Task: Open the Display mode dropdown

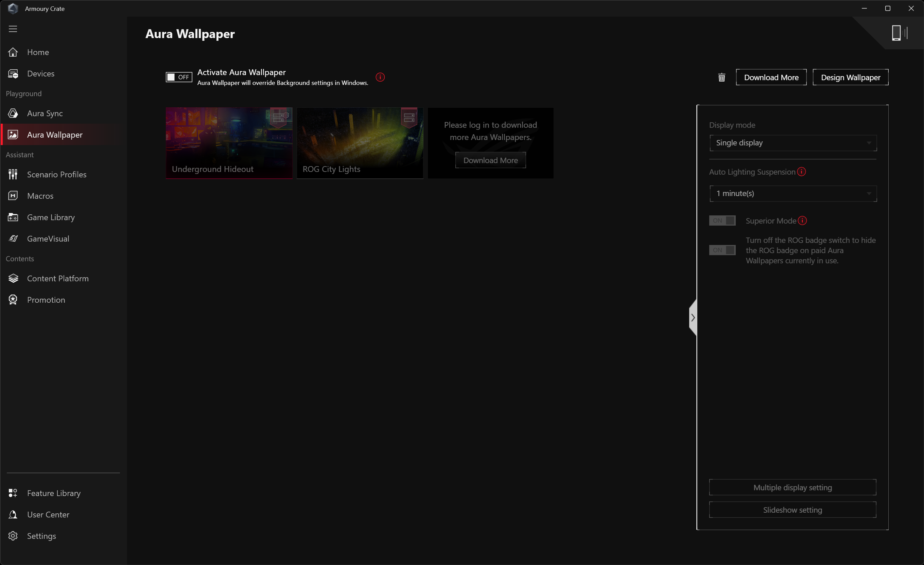Action: [x=793, y=143]
